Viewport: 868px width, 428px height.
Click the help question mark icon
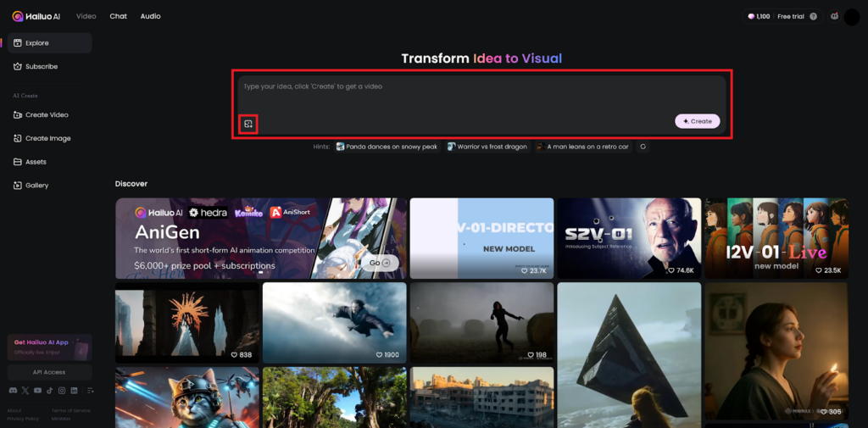point(813,17)
